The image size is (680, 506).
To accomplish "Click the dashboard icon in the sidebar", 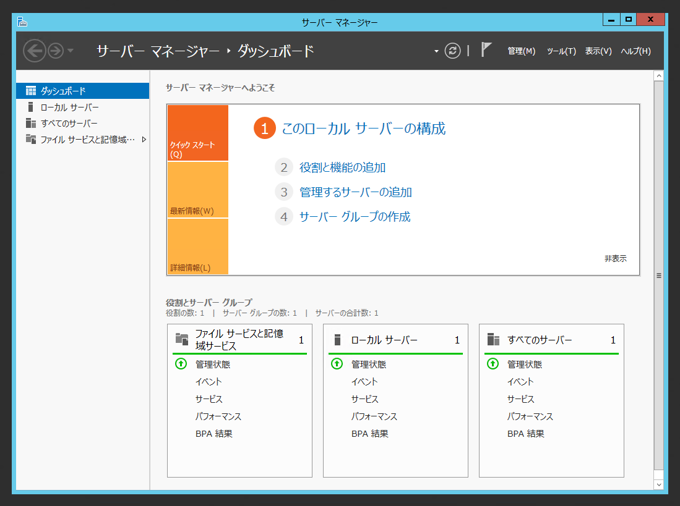I will pyautogui.click(x=31, y=91).
